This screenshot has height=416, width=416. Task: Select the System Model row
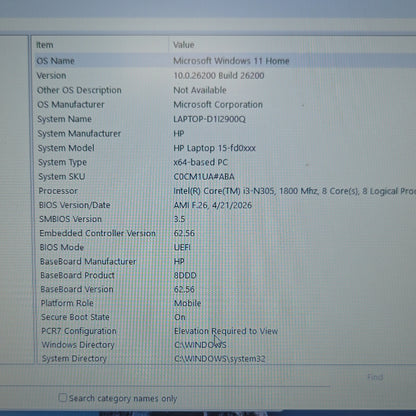225,148
